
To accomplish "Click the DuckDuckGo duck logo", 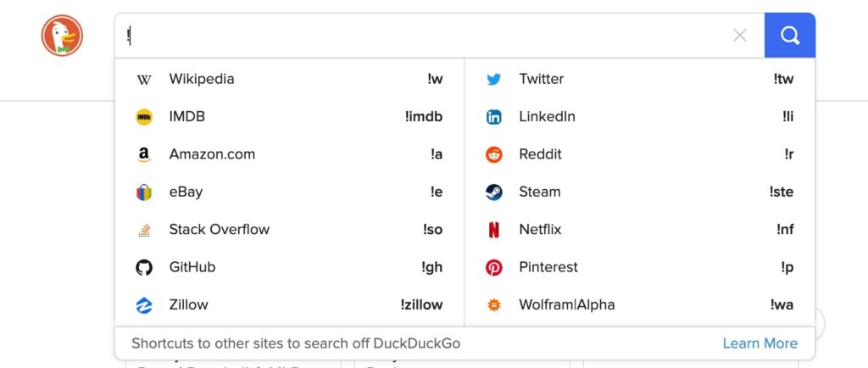I will pyautogui.click(x=62, y=36).
